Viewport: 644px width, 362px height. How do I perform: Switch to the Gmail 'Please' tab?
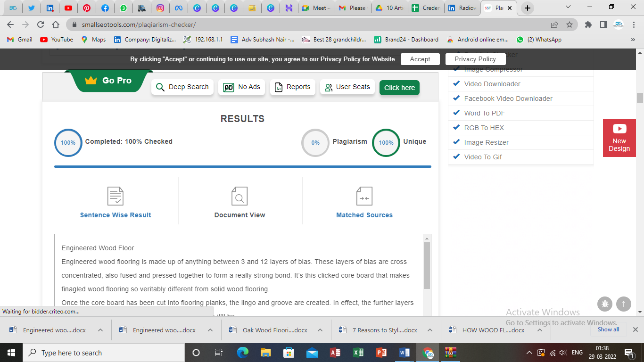click(x=353, y=8)
